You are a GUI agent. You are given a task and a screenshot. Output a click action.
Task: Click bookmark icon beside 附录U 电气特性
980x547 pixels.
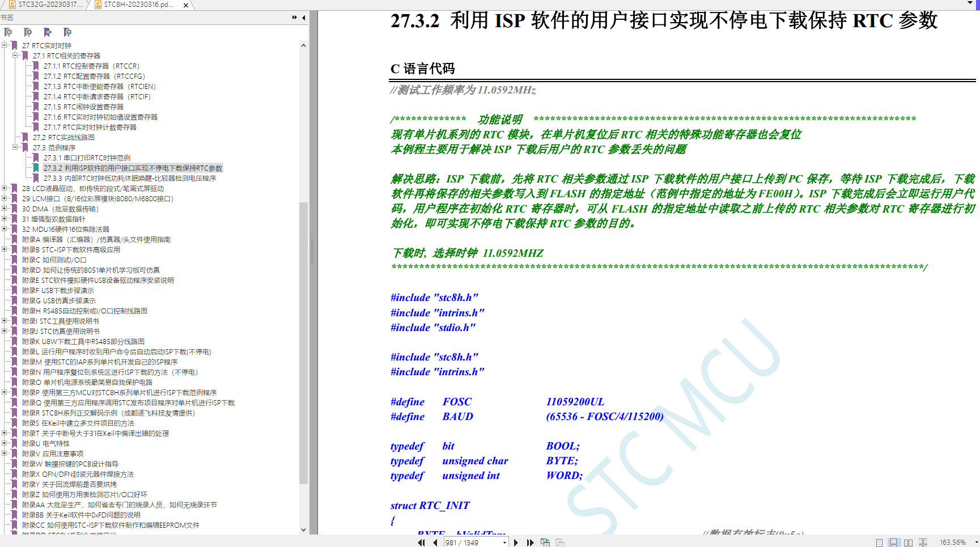15,443
